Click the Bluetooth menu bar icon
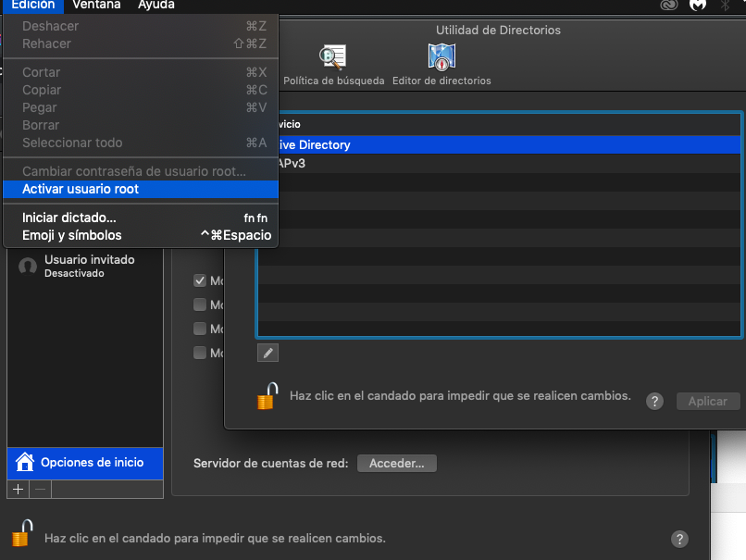The height and width of the screenshot is (560, 746). [725, 6]
